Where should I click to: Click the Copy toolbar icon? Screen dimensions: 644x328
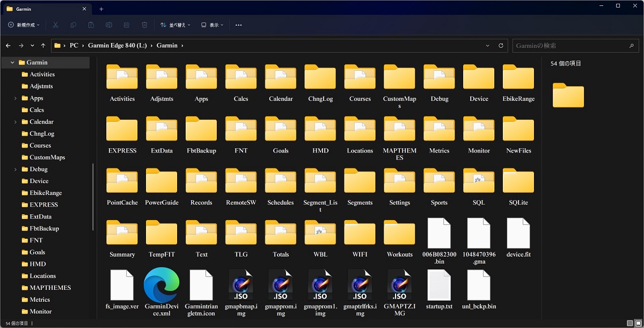74,25
